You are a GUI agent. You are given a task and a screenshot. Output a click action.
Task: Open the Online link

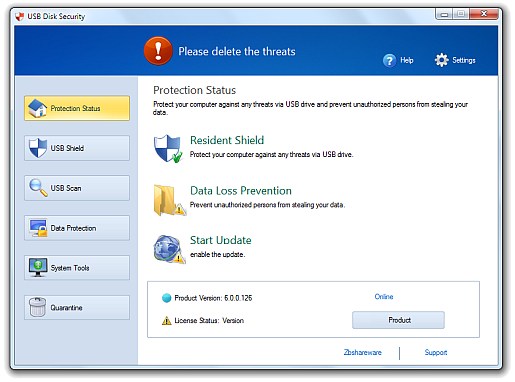point(384,297)
